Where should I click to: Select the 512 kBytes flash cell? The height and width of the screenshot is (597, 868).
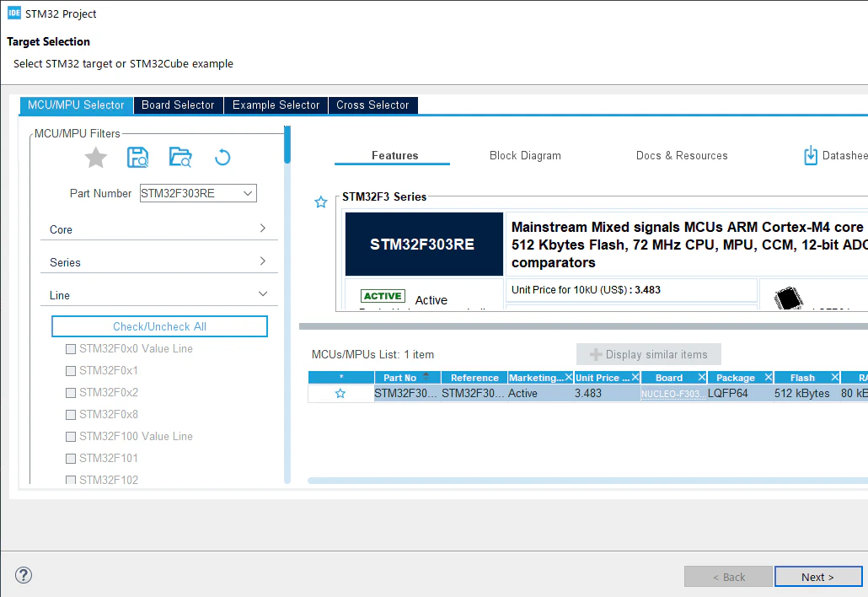click(x=807, y=393)
